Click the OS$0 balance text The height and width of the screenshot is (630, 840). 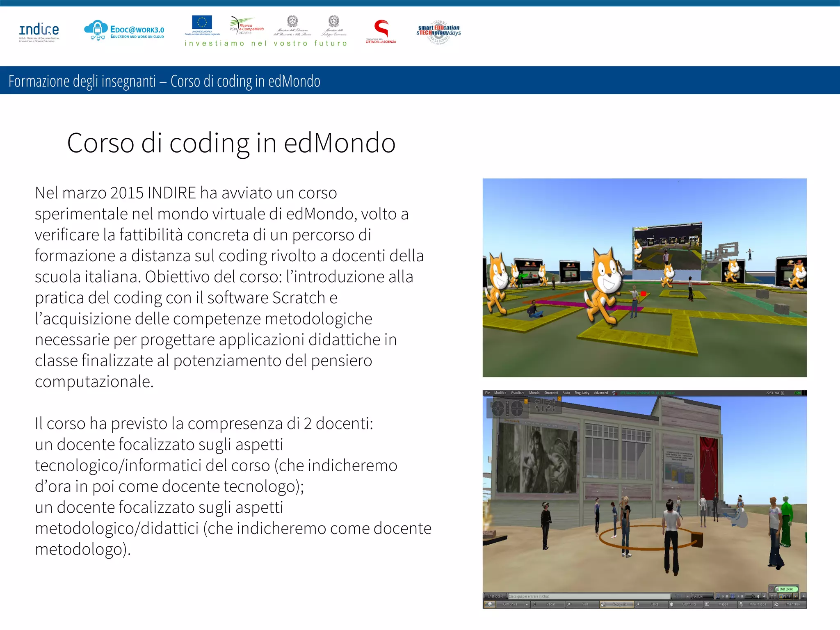click(797, 393)
